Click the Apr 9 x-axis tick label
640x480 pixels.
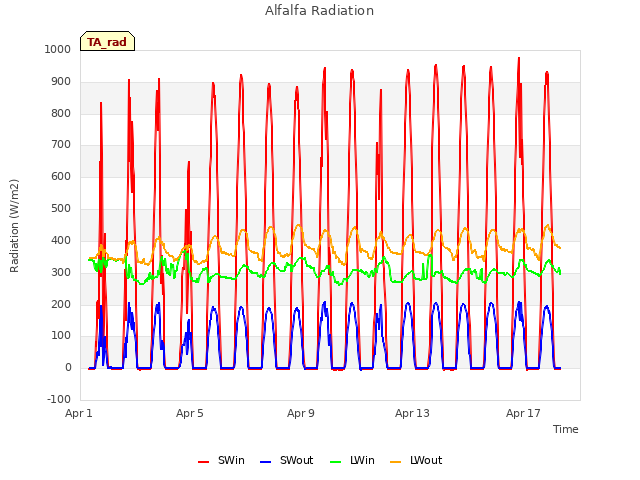click(x=301, y=413)
